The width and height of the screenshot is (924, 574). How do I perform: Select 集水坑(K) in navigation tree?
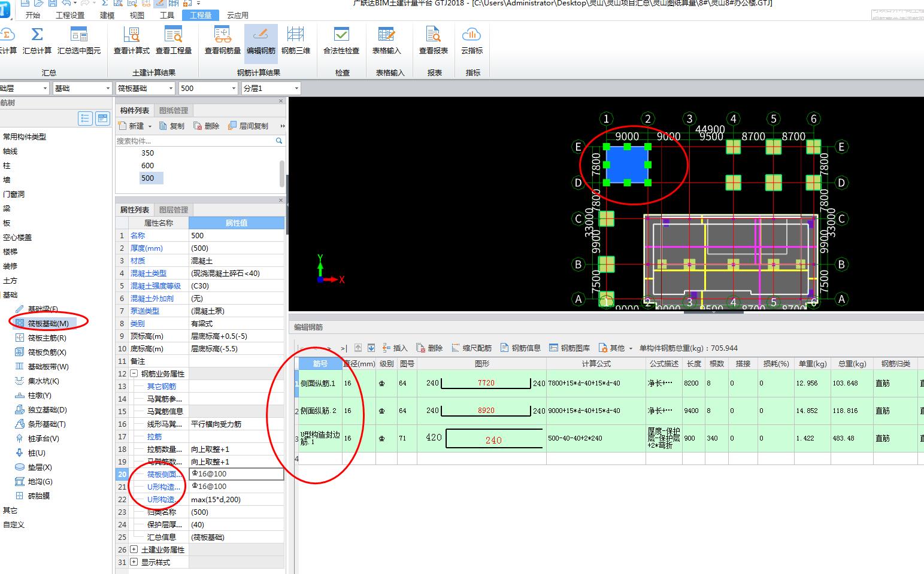click(x=43, y=381)
